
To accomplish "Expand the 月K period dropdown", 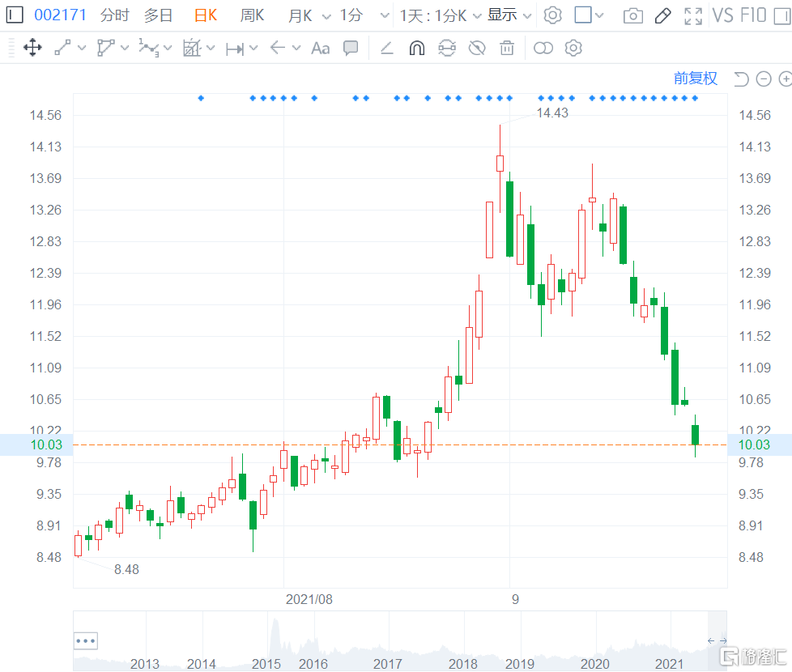I will point(309,15).
